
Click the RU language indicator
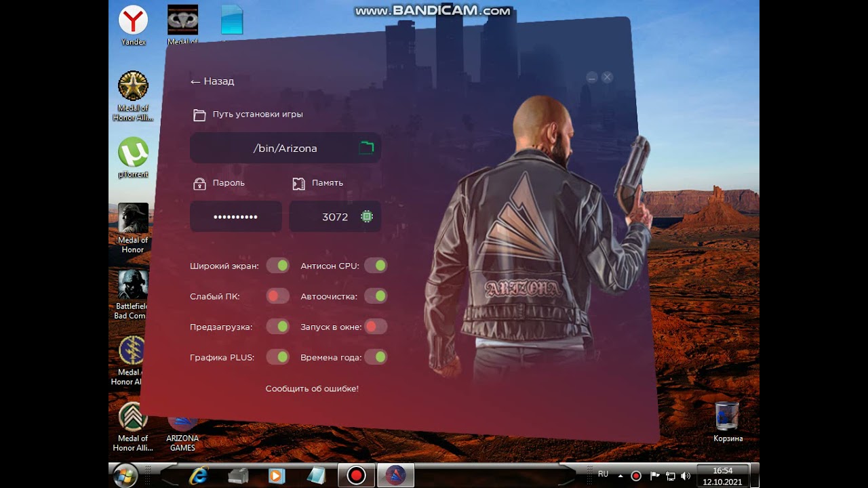click(603, 474)
